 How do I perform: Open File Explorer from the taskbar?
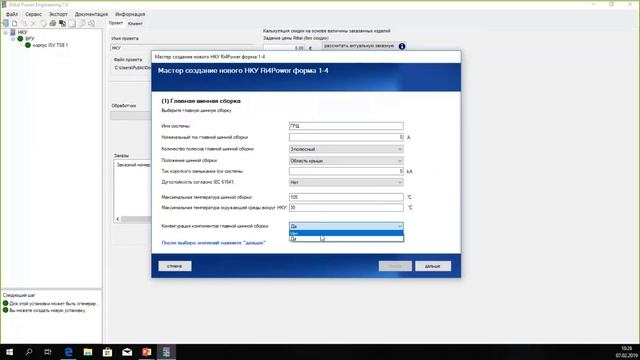pyautogui.click(x=88, y=352)
